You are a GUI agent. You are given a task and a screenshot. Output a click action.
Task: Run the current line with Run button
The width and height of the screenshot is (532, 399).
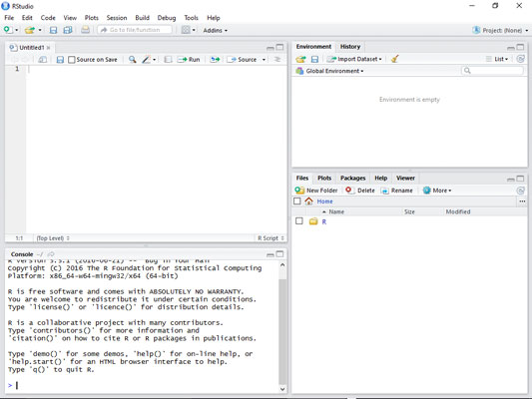(189, 60)
